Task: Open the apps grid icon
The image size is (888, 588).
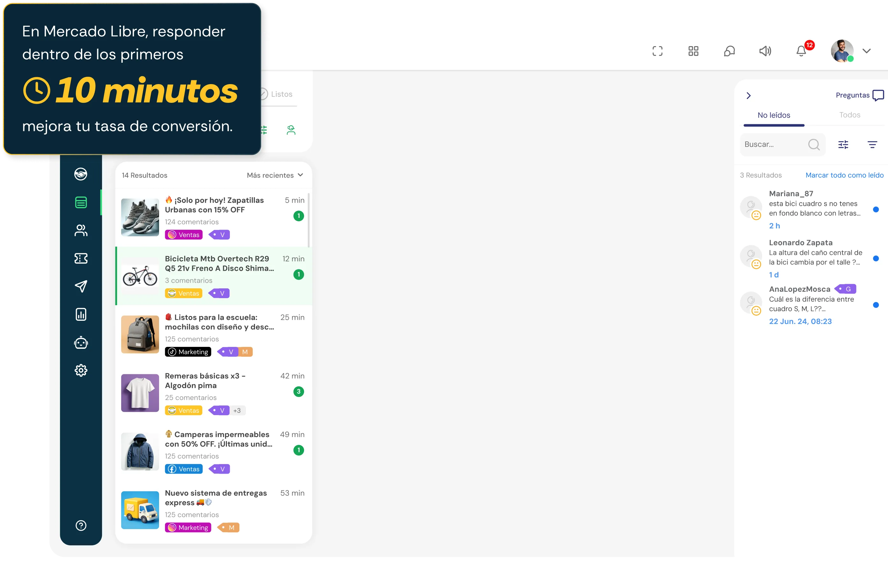Action: click(693, 51)
